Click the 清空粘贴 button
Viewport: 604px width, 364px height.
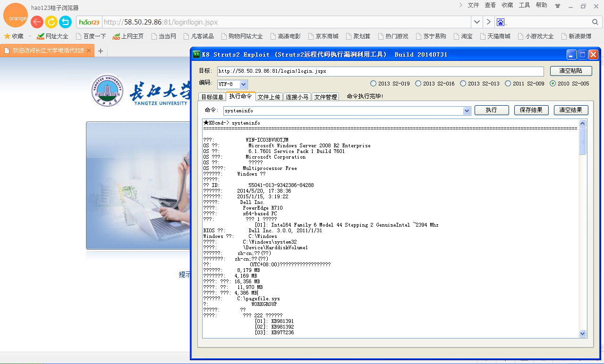(570, 71)
